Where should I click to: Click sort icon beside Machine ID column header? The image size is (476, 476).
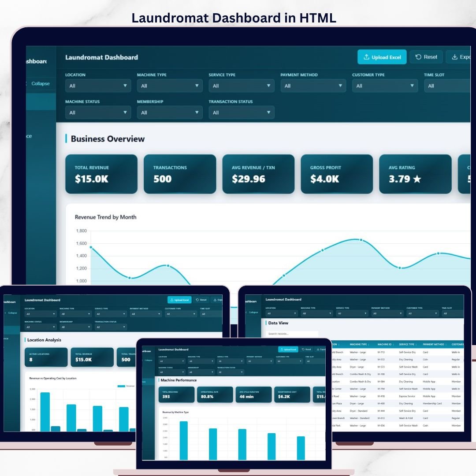coord(394,345)
